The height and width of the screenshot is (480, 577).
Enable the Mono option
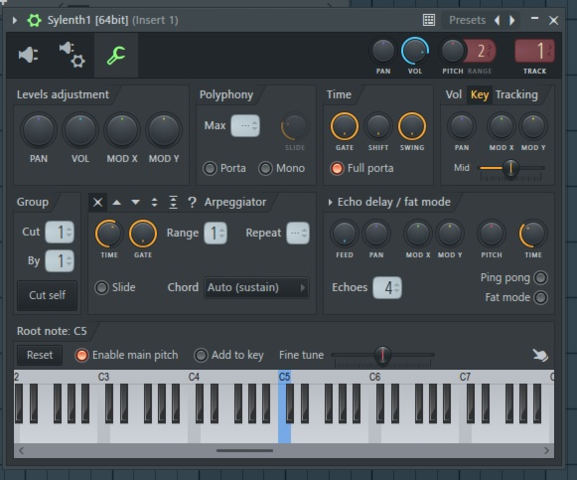265,169
